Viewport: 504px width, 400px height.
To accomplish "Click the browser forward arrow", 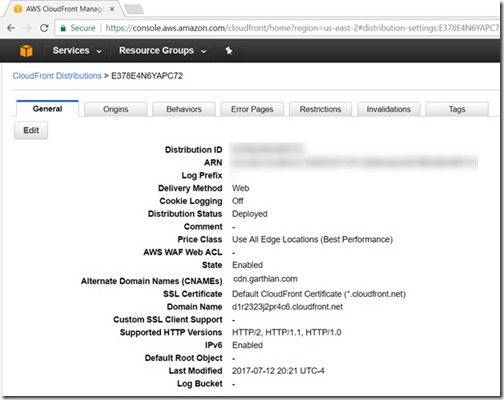I will (x=28, y=28).
